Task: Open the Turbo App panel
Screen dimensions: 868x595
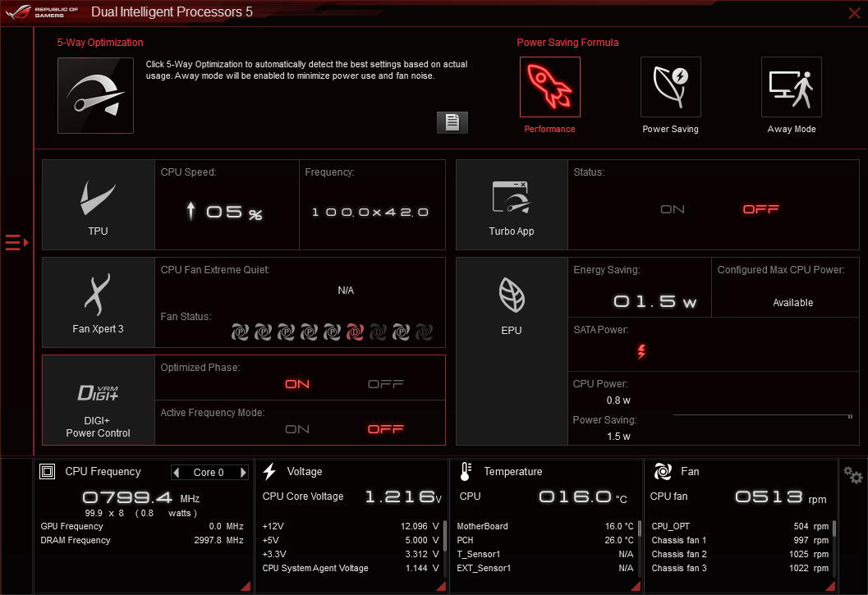Action: click(x=512, y=205)
